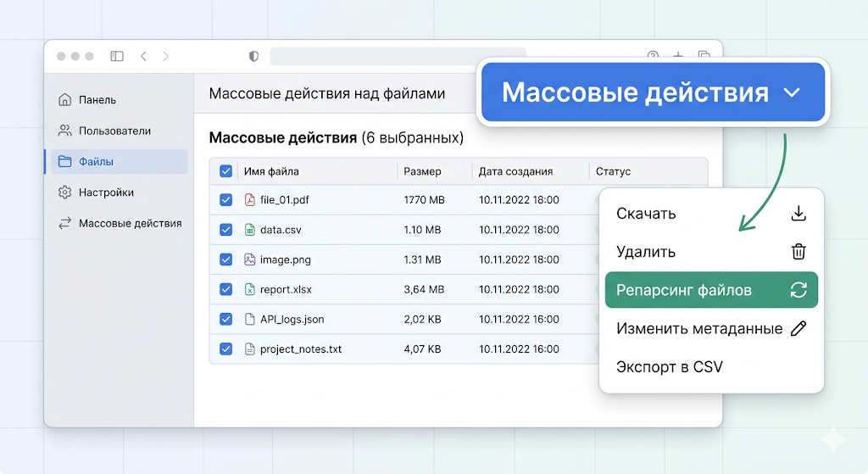868x474 pixels.
Task: Sort by Статус column header
Action: (x=613, y=171)
